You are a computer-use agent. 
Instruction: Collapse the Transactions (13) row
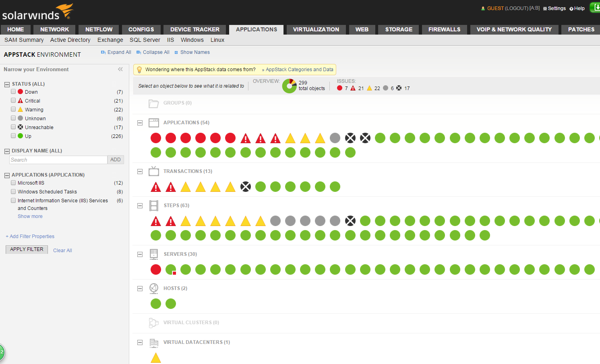(140, 171)
